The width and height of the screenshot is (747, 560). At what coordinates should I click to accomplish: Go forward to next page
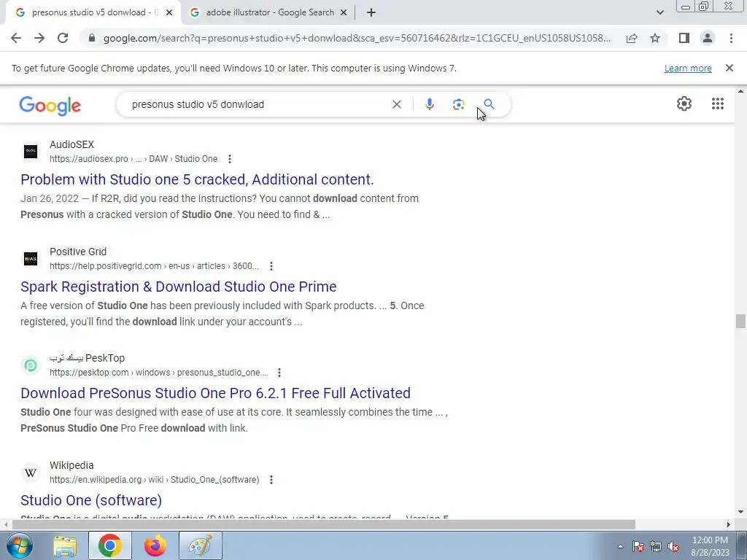pos(39,38)
